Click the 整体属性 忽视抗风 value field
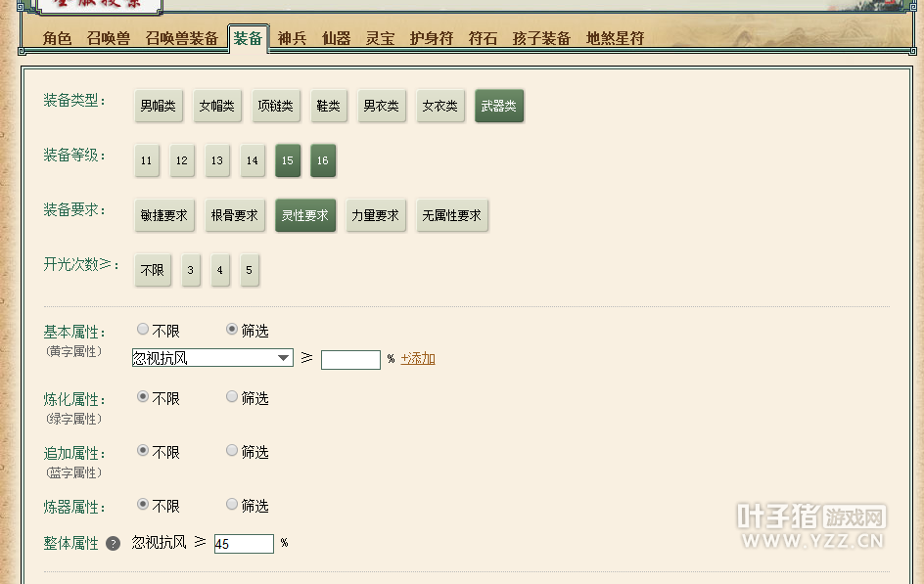924x584 pixels. click(244, 544)
